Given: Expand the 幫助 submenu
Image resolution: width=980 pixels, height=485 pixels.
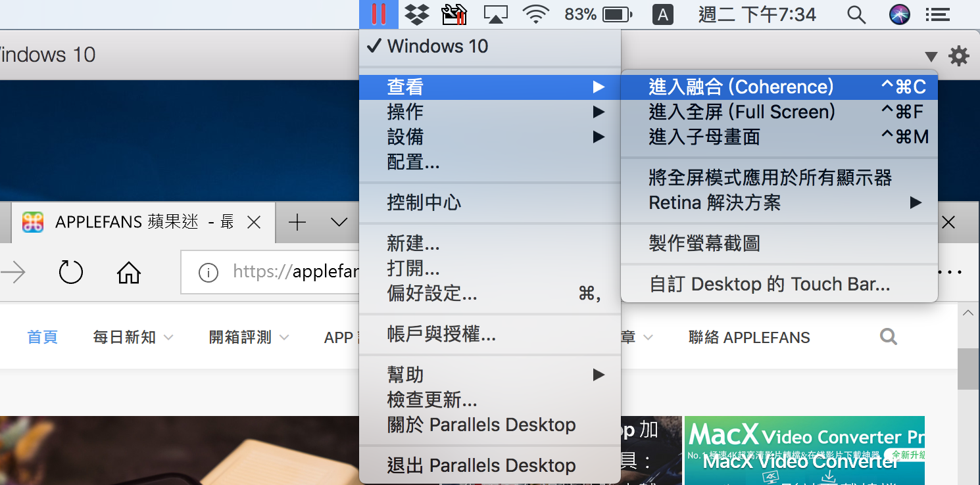Looking at the screenshot, I should tap(490, 375).
